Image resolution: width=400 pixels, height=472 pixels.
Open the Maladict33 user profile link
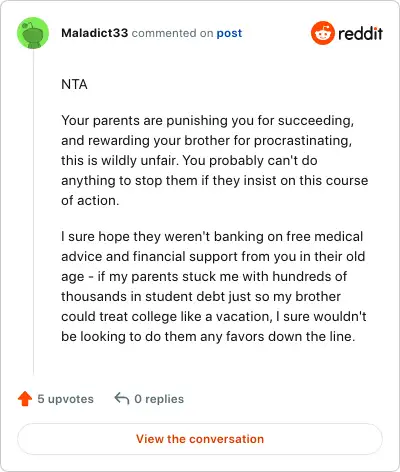pos(95,33)
